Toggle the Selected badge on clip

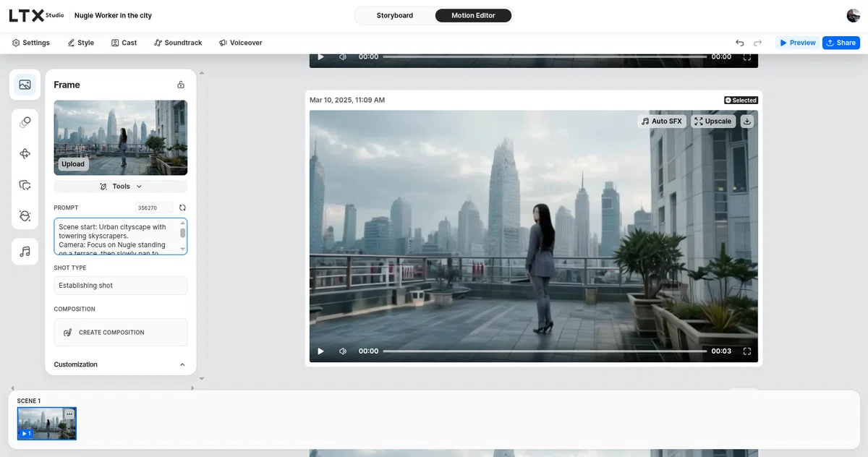coord(741,101)
